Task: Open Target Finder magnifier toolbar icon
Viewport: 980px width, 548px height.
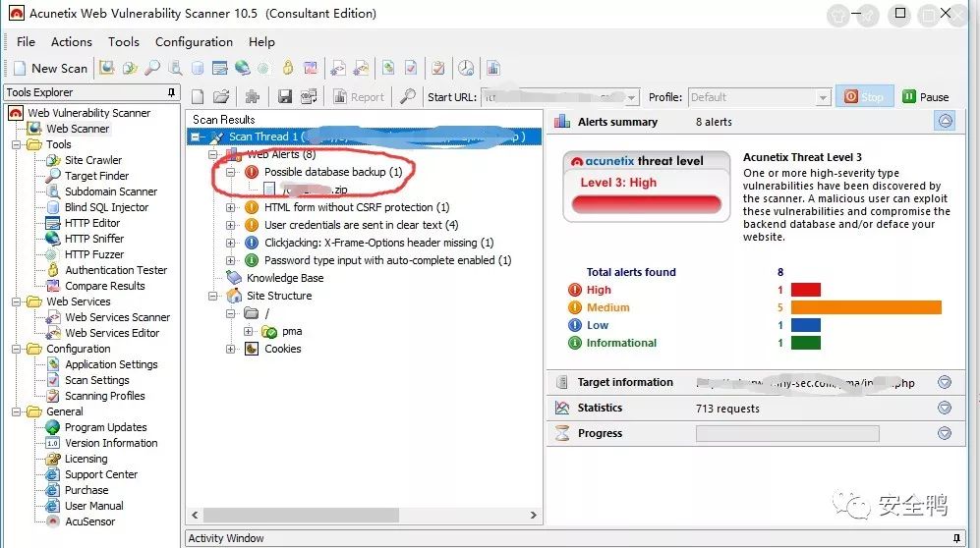Action: point(152,68)
